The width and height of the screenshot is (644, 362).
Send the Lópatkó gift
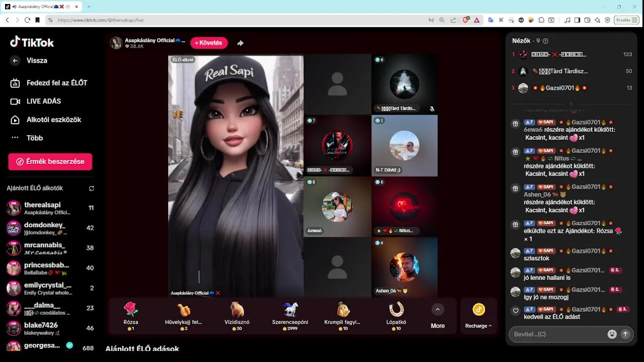396,315
